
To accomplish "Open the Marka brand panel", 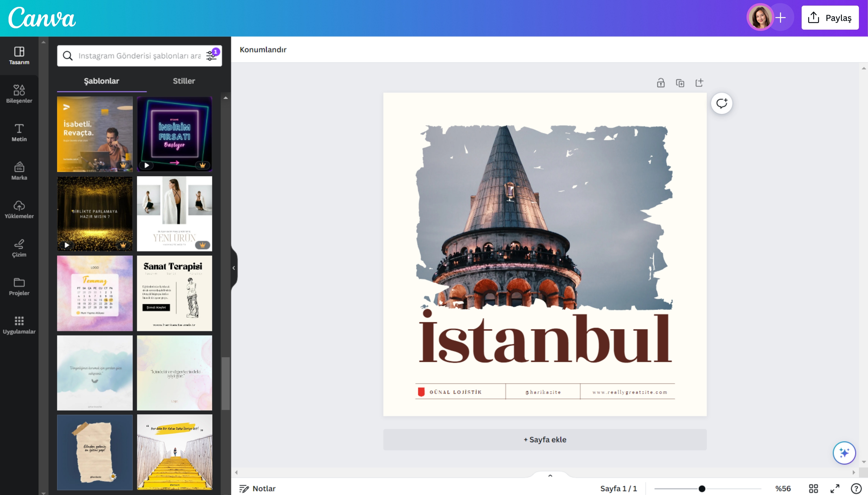I will (x=19, y=171).
